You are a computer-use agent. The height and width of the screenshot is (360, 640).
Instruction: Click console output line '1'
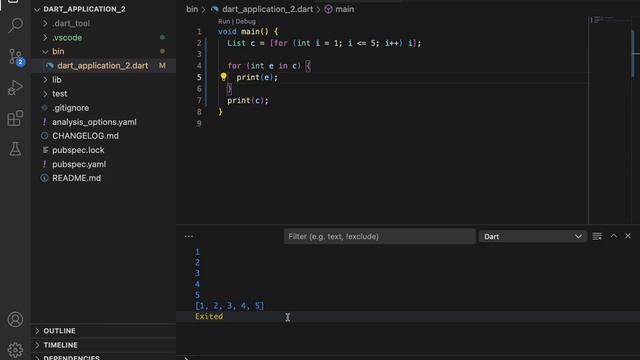tap(197, 252)
